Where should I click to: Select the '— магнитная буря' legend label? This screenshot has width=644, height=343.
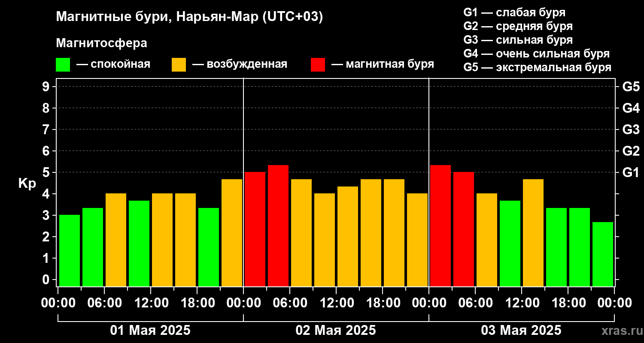pyautogui.click(x=383, y=64)
